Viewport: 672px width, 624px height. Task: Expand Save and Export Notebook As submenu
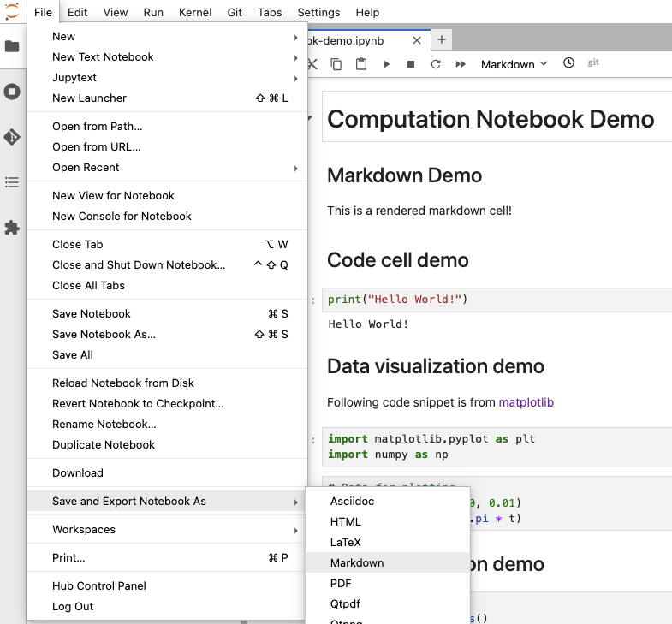tap(167, 501)
